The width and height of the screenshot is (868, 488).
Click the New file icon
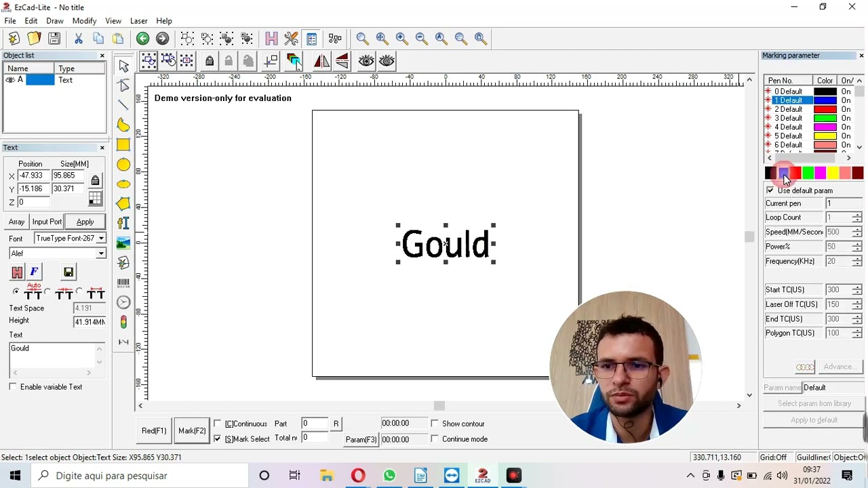[x=14, y=39]
